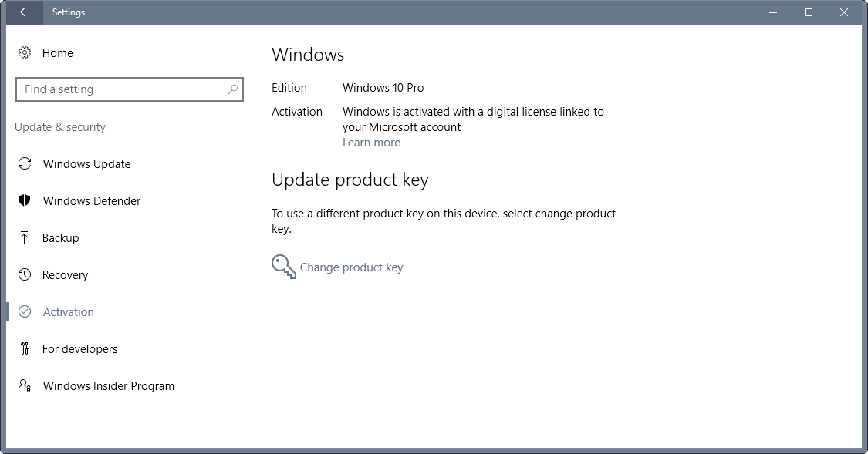Open the For developers page
The height and width of the screenshot is (454, 868).
(x=80, y=349)
